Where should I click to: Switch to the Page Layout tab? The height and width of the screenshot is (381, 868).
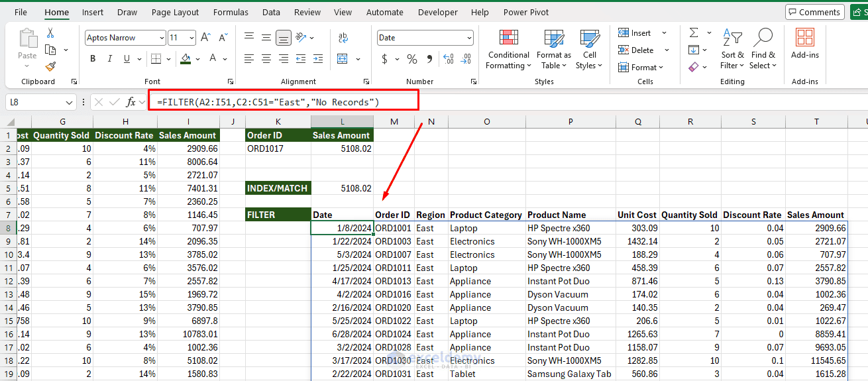point(175,12)
